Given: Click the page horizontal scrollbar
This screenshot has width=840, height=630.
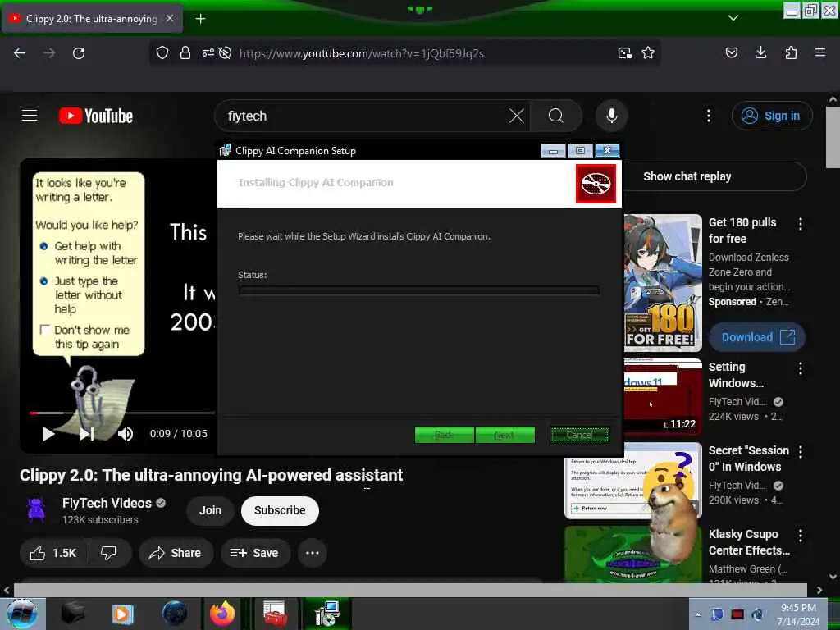Looking at the screenshot, I should 410,590.
